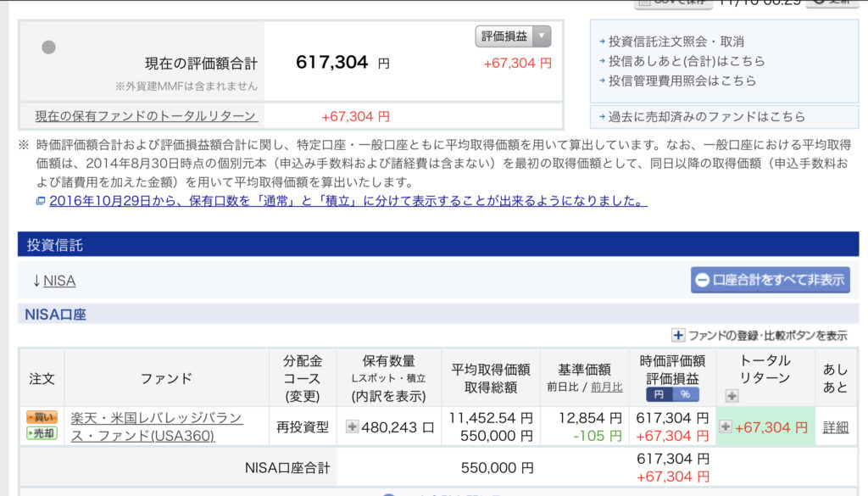Jump to NISA section link
Image resolution: width=868 pixels, height=496 pixels.
(x=59, y=281)
